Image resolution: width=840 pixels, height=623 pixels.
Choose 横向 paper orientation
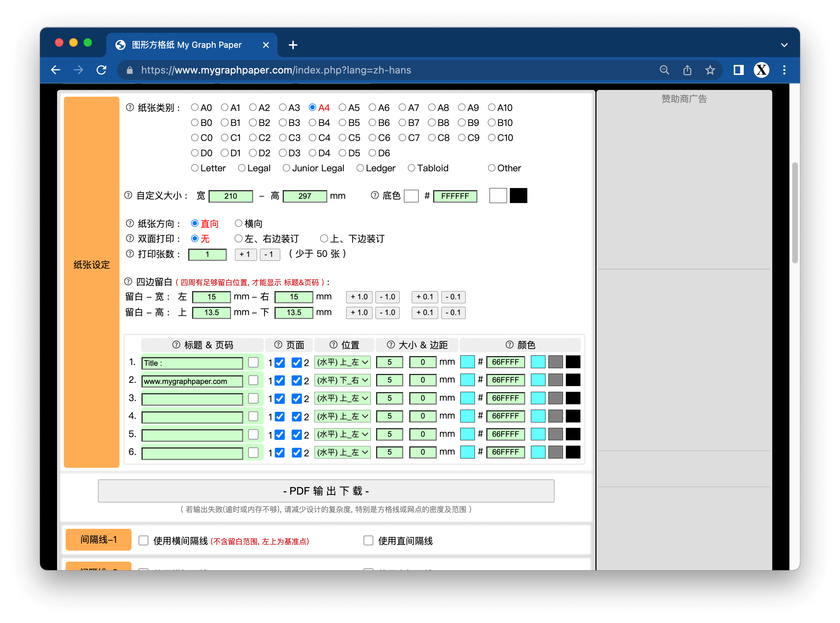(238, 224)
